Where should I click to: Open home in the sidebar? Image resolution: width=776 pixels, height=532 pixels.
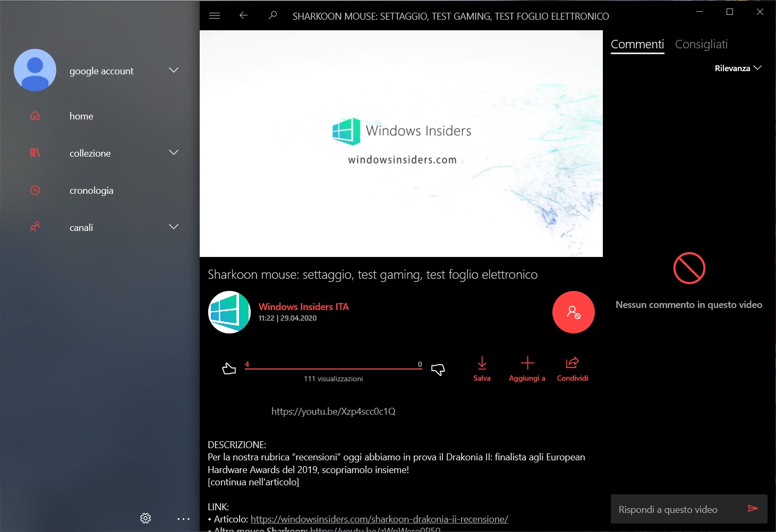pos(81,116)
